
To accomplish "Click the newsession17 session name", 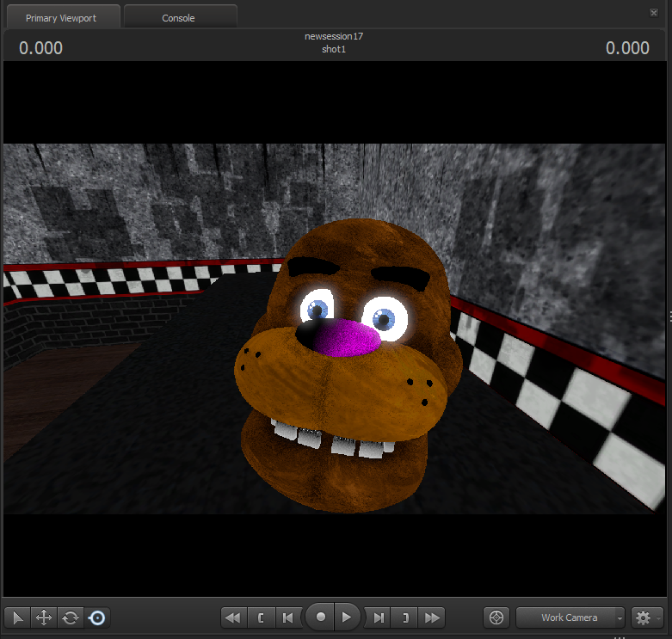I will pos(334,36).
